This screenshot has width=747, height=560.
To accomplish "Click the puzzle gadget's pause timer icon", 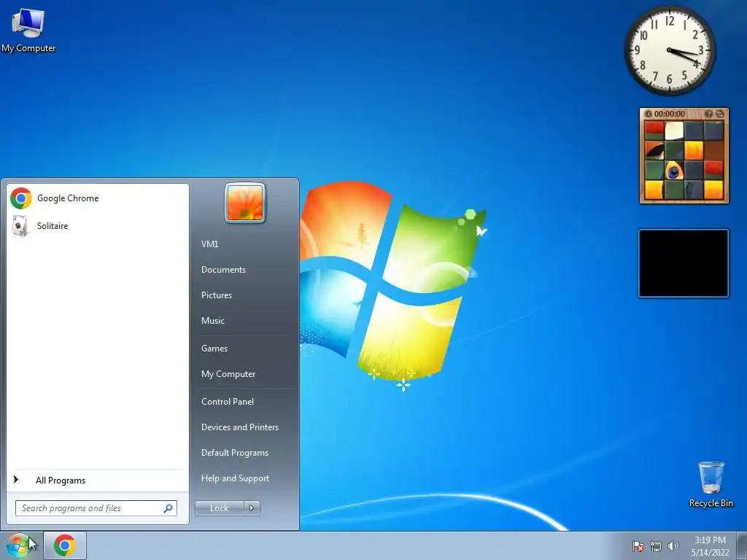I will point(649,114).
